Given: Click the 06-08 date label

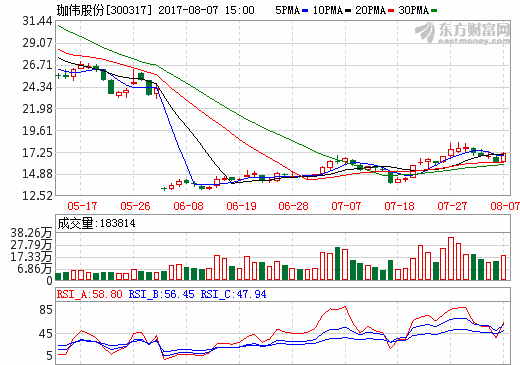Looking at the screenshot, I should [188, 206].
